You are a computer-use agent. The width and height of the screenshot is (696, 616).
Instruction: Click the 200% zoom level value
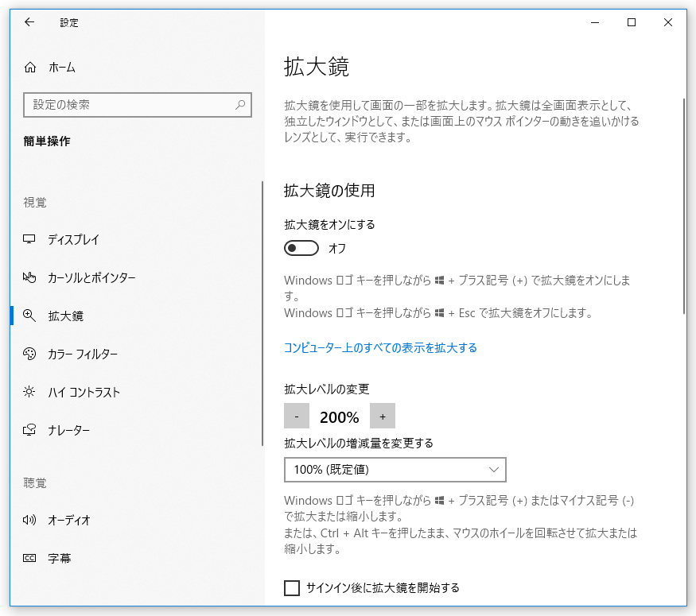click(x=340, y=417)
